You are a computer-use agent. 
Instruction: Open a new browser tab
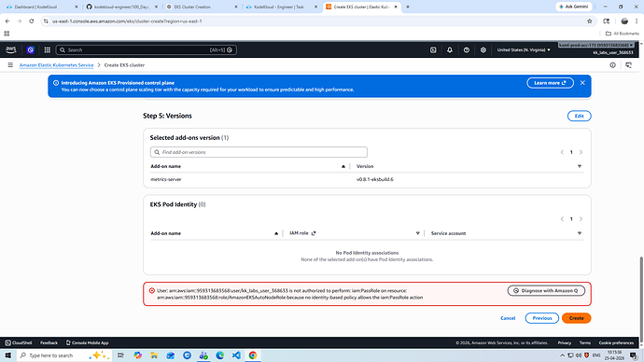click(408, 7)
